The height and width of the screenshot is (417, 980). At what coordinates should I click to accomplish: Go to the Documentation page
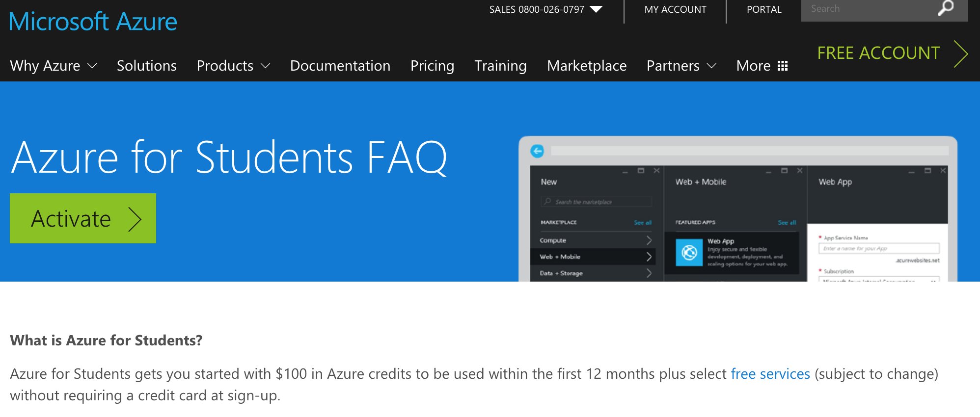pos(340,66)
